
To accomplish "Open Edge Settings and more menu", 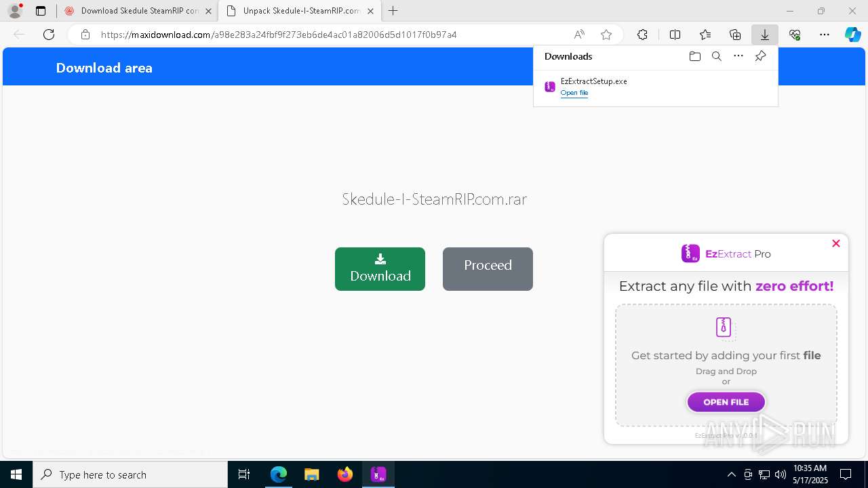I will [825, 35].
